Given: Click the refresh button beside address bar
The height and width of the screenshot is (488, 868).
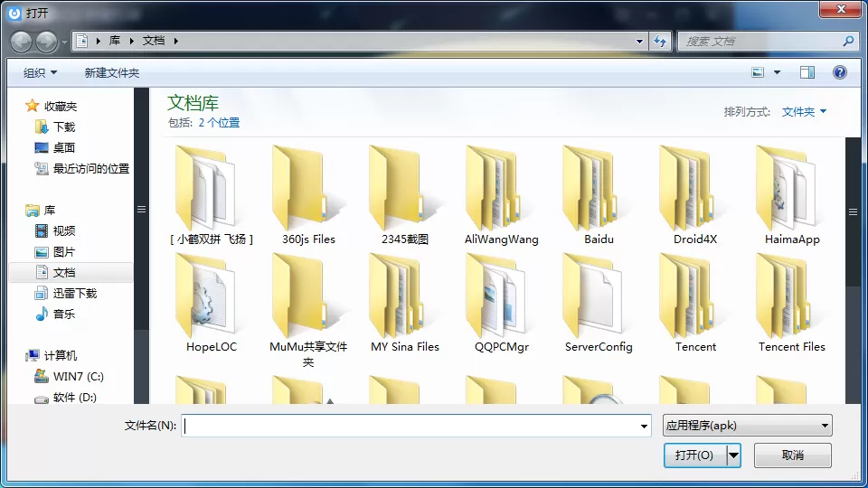Looking at the screenshot, I should [660, 41].
